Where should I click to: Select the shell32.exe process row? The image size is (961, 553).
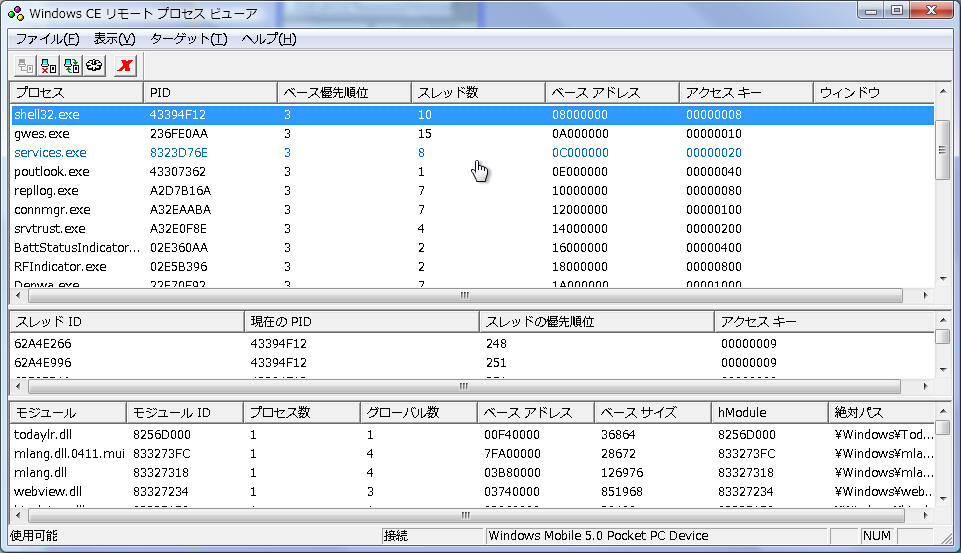tap(473, 115)
